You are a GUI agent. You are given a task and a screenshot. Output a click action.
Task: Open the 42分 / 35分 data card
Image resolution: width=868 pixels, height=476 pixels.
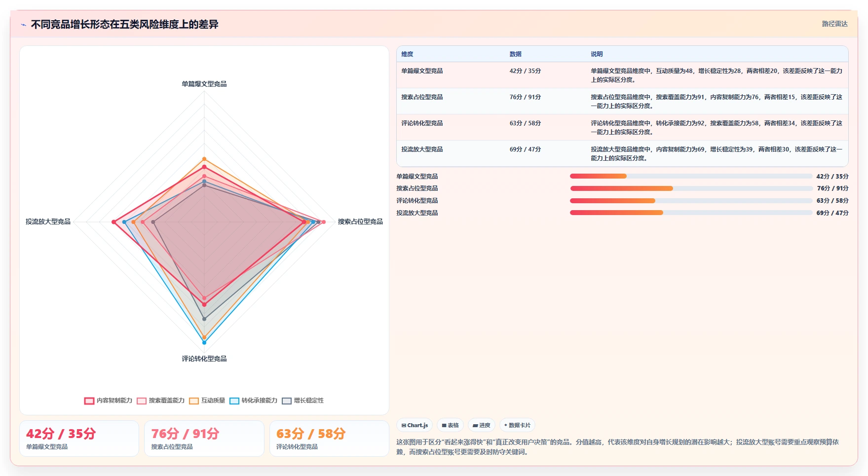(79, 439)
